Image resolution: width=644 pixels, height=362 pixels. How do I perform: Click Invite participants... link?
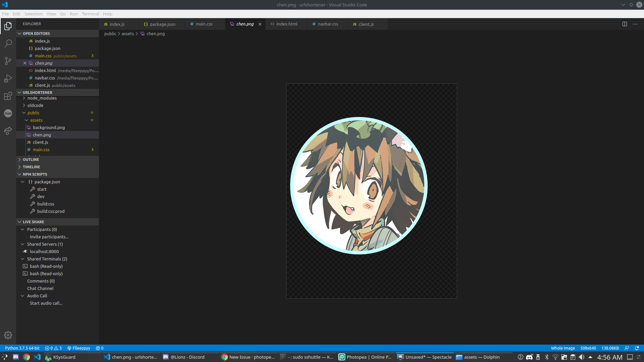49,237
